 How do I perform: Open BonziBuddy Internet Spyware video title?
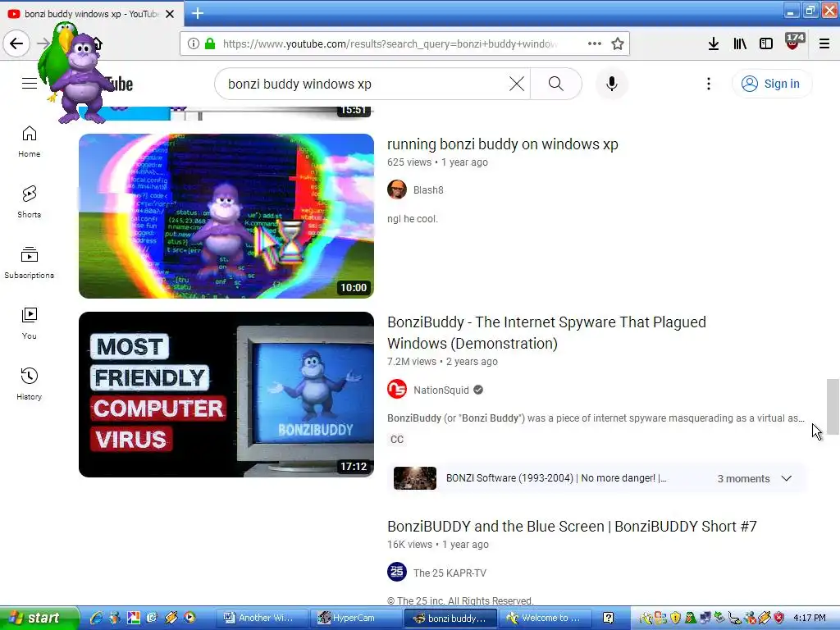546,333
